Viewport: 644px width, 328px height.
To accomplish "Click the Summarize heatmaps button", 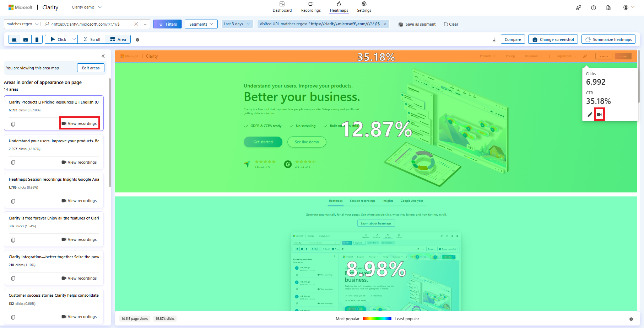I will pyautogui.click(x=608, y=39).
